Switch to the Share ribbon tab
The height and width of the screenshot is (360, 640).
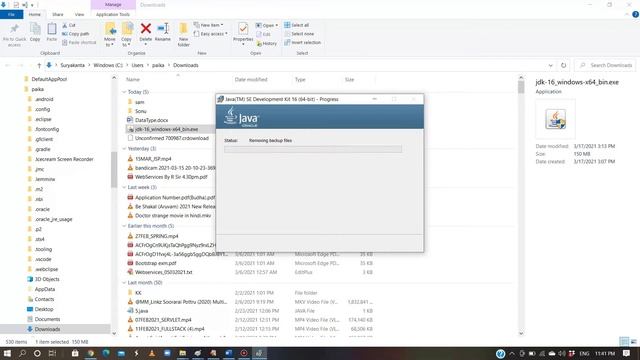[x=58, y=14]
